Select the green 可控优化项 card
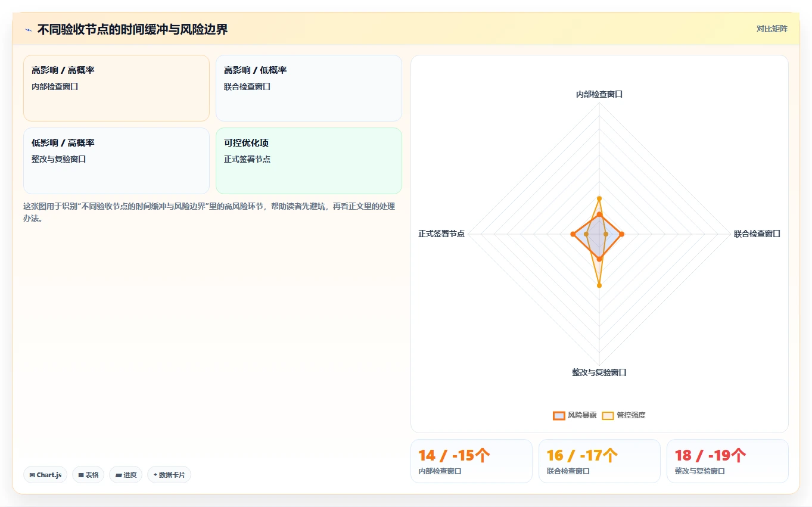The image size is (812, 507). tap(309, 161)
